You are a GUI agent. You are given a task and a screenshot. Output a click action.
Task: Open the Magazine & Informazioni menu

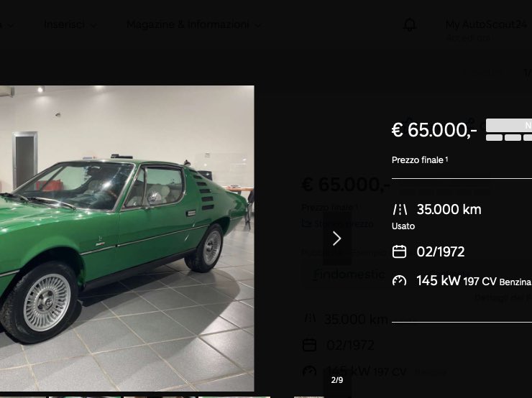point(188,24)
